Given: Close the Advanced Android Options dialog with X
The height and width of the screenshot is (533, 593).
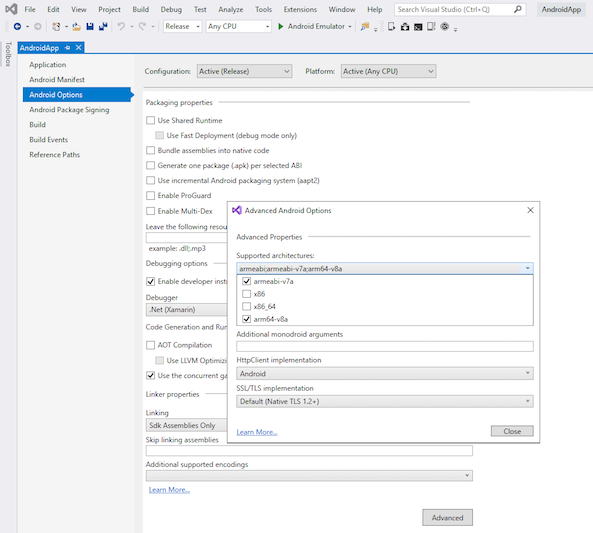Looking at the screenshot, I should pos(530,210).
